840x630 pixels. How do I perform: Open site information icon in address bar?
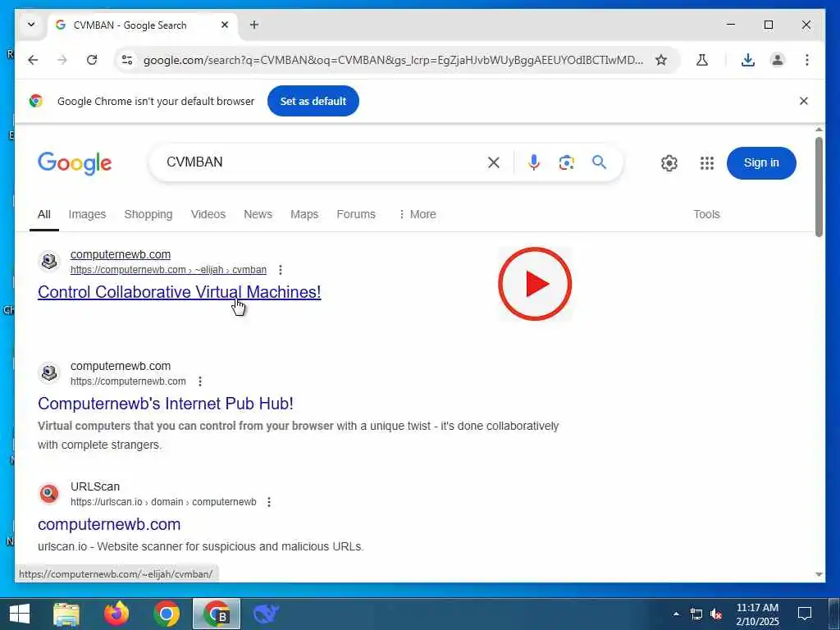(127, 60)
